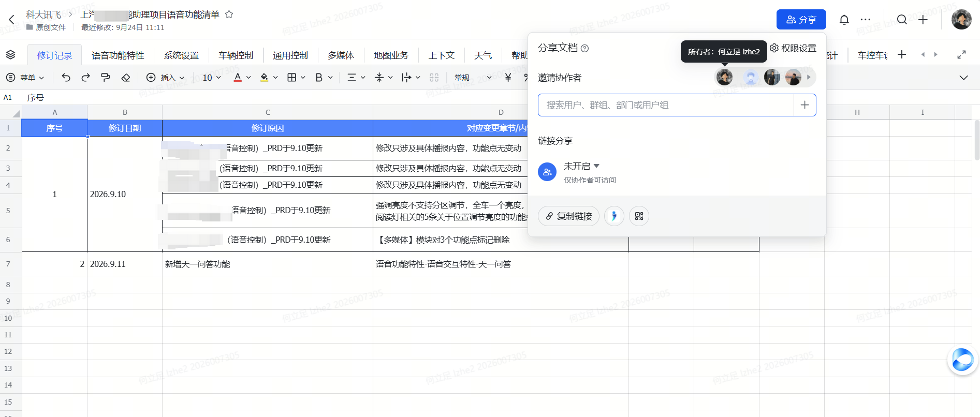Enter full screen with expand icon
Screen dimensions: 980x417
tap(961, 55)
